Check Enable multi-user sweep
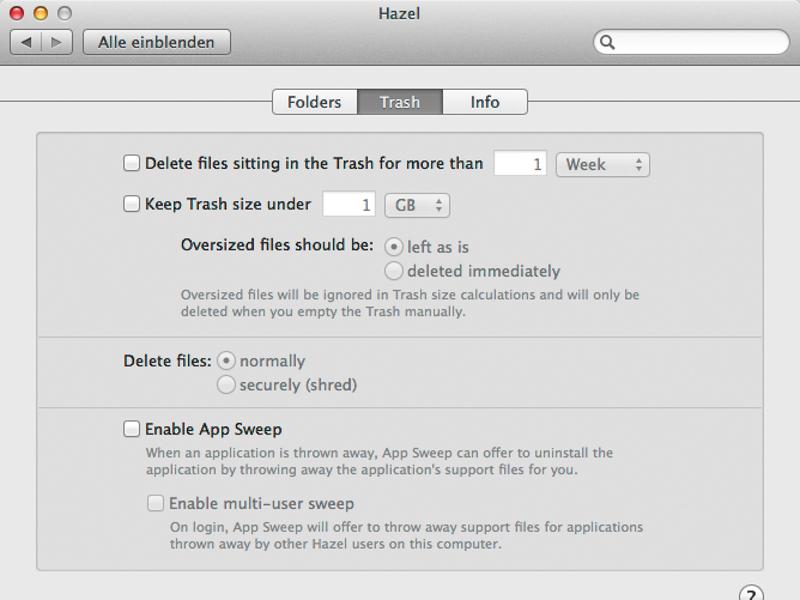 tap(156, 503)
